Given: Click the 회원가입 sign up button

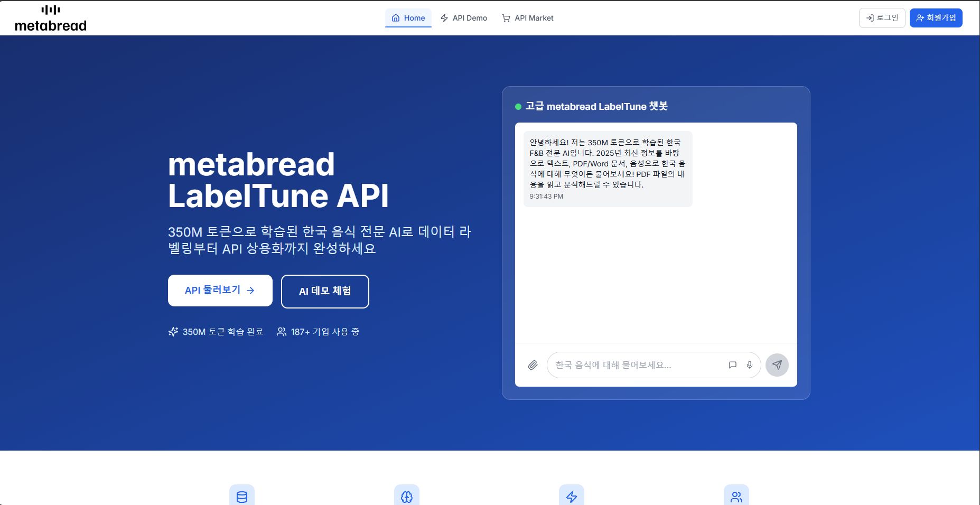Looking at the screenshot, I should (936, 18).
